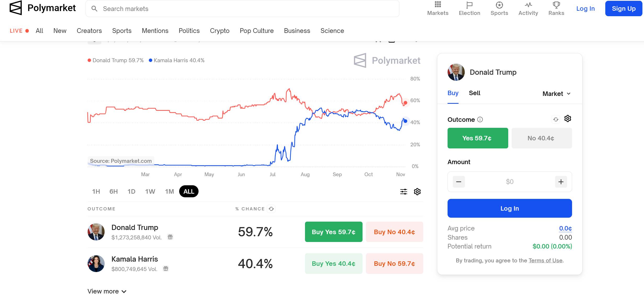Open the Activity pulse icon
Viewport: 644px width, 300px height.
[x=528, y=5]
